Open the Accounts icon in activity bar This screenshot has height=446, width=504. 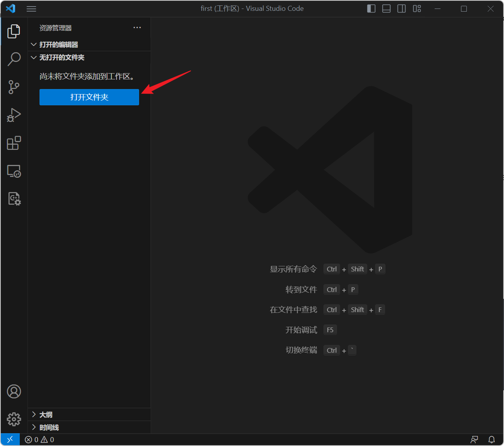(x=14, y=391)
